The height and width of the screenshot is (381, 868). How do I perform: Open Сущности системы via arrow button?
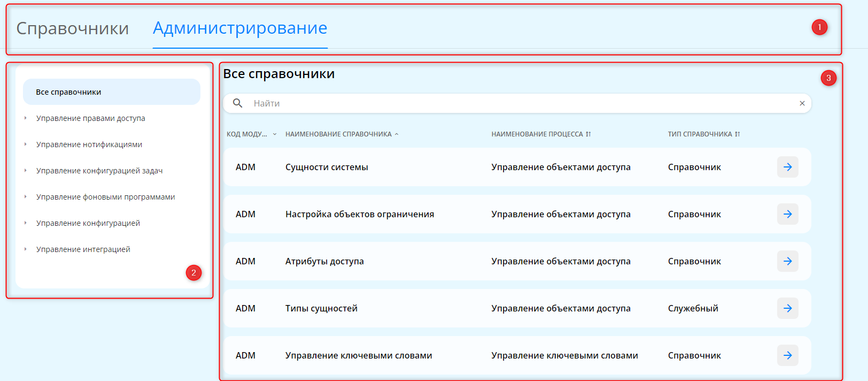coord(788,167)
